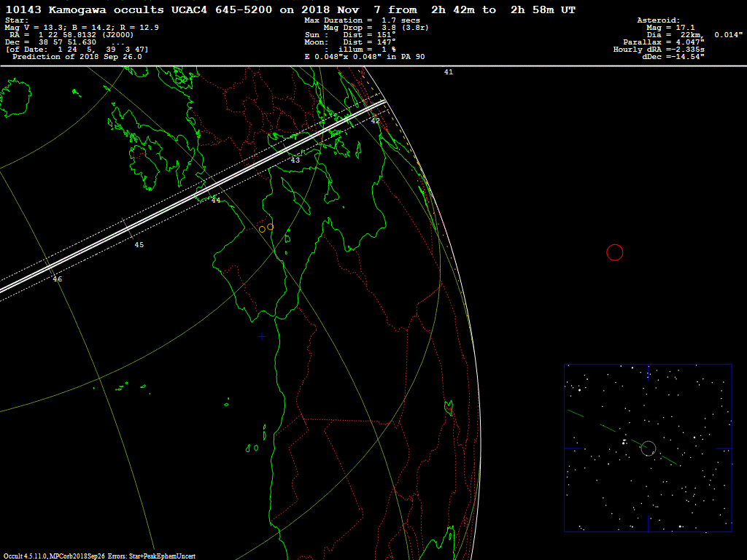Select the minute 45 path marker
The image size is (747, 560).
139,245
